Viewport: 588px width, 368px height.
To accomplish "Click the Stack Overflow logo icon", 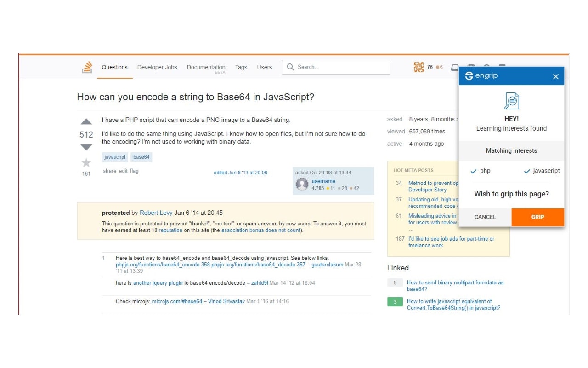I will click(87, 67).
